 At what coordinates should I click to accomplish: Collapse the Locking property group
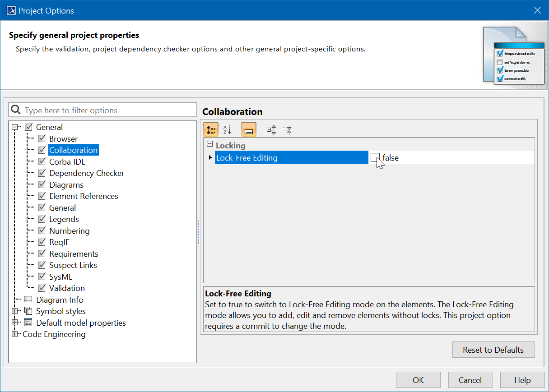(x=209, y=144)
